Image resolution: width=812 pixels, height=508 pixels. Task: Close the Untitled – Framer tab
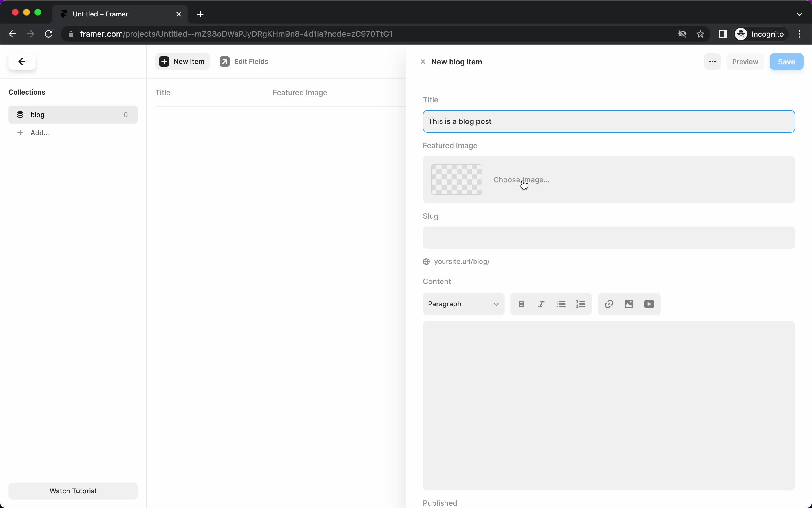[178, 14]
